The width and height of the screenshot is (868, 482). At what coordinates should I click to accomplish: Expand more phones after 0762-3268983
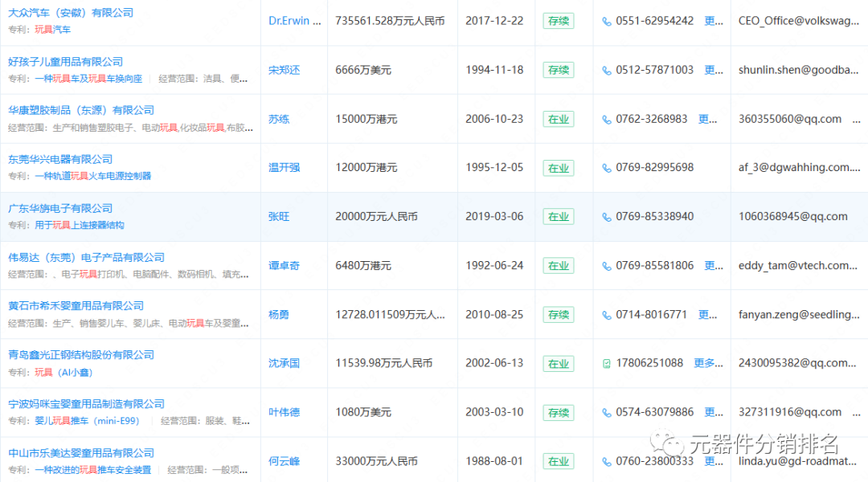pyautogui.click(x=707, y=119)
